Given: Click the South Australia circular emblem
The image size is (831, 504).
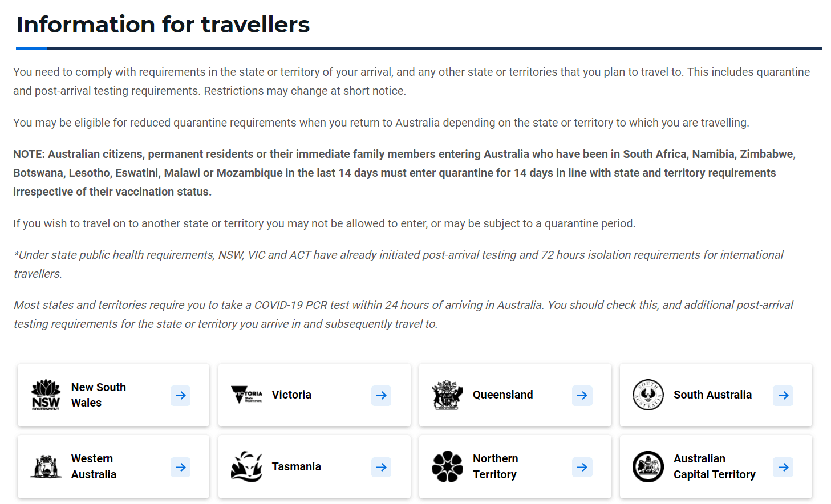Looking at the screenshot, I should [648, 395].
